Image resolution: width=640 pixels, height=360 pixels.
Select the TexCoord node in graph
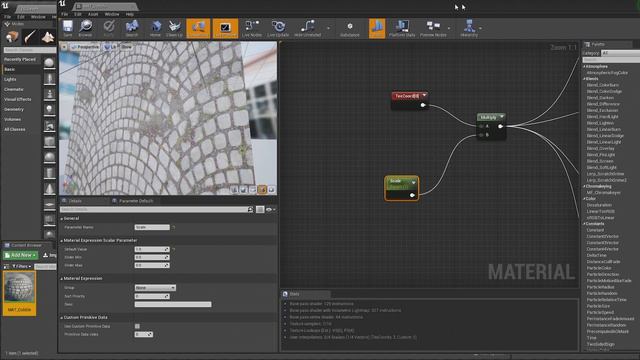tap(409, 100)
